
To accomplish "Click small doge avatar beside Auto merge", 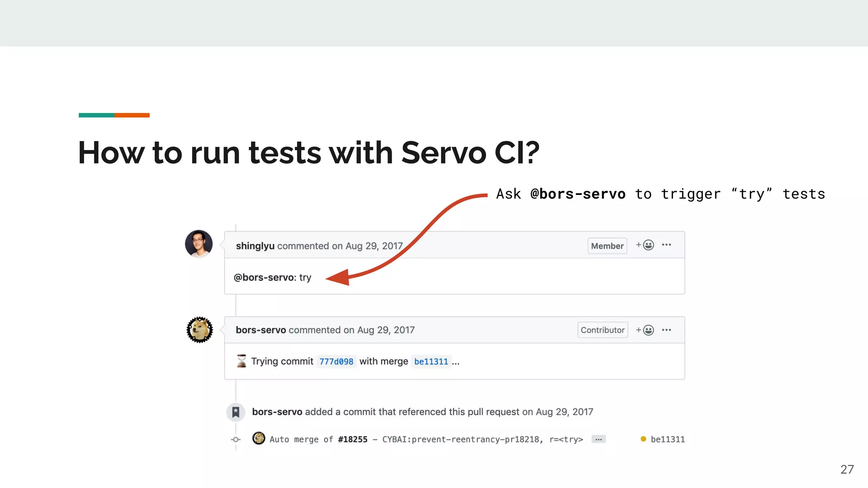I will point(259,438).
